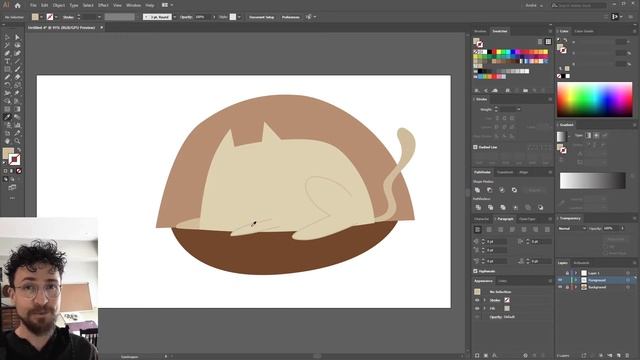Select the Zoom tool
This screenshot has width=640, height=360.
coord(17,141)
